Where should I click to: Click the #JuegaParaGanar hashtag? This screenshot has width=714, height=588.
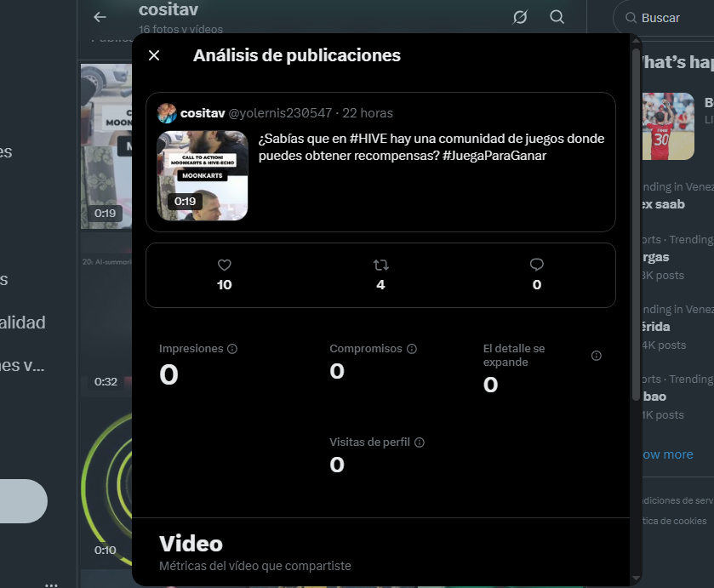[x=494, y=156]
